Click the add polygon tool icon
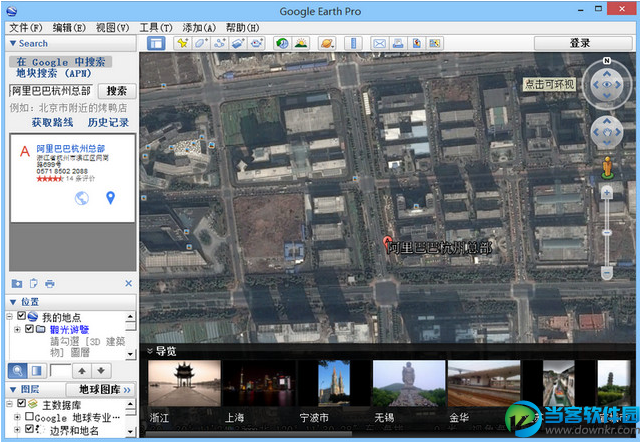This screenshot has width=641, height=444. pyautogui.click(x=200, y=43)
